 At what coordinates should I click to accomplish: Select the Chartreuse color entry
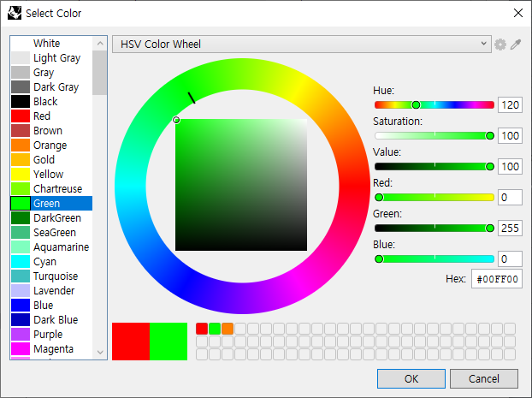pyautogui.click(x=51, y=189)
